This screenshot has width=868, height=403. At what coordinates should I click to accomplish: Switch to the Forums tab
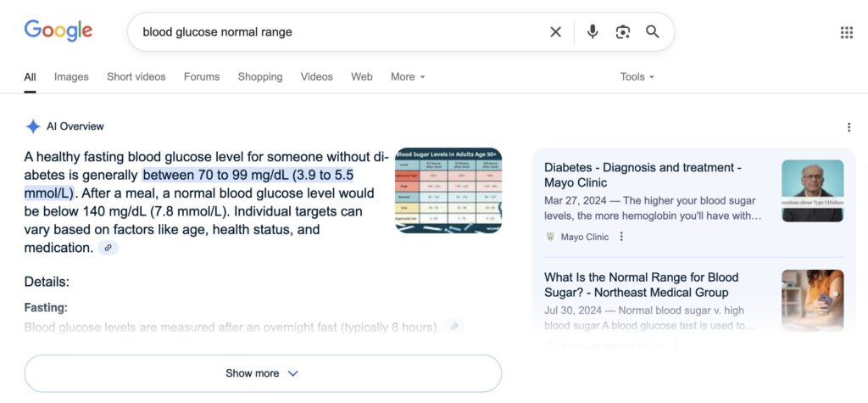202,77
